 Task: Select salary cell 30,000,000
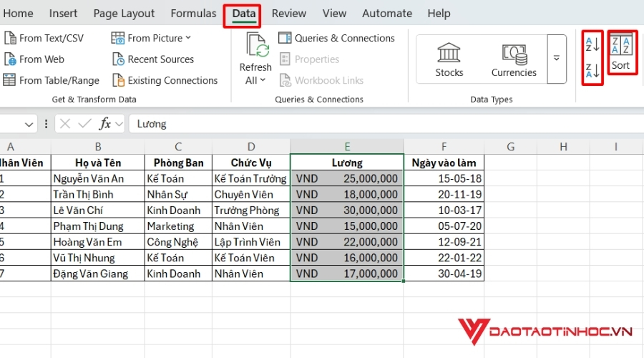click(347, 210)
